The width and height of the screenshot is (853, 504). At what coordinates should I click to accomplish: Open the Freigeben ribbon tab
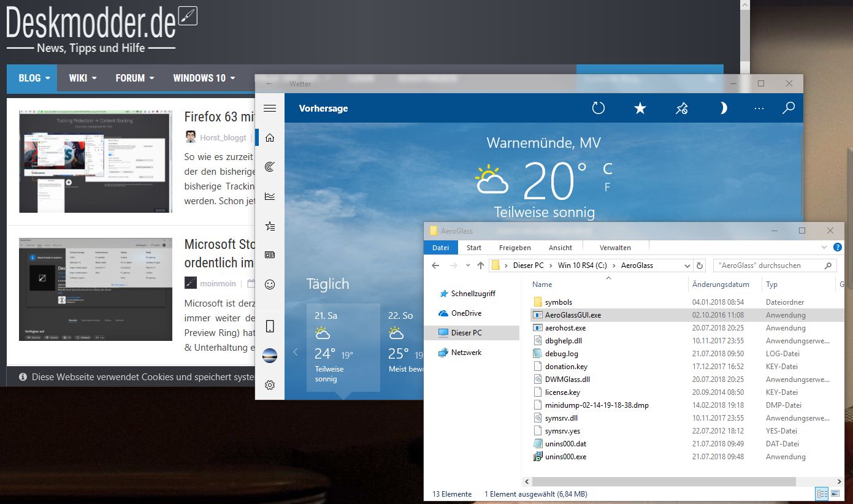(515, 248)
